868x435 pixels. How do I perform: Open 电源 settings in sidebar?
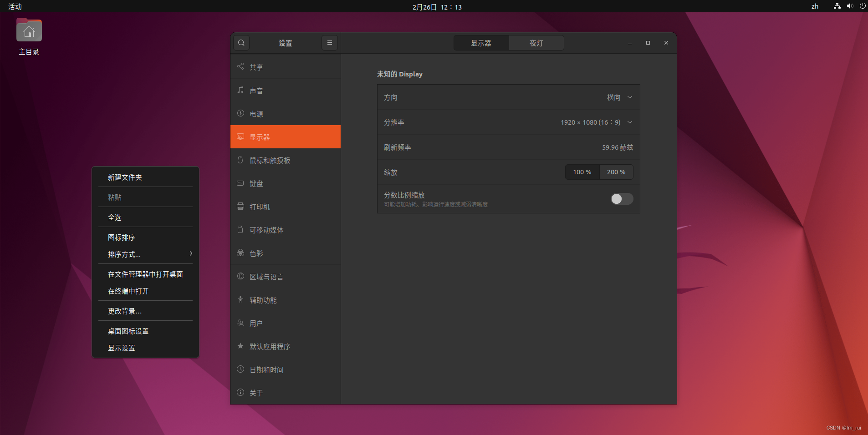(286, 114)
